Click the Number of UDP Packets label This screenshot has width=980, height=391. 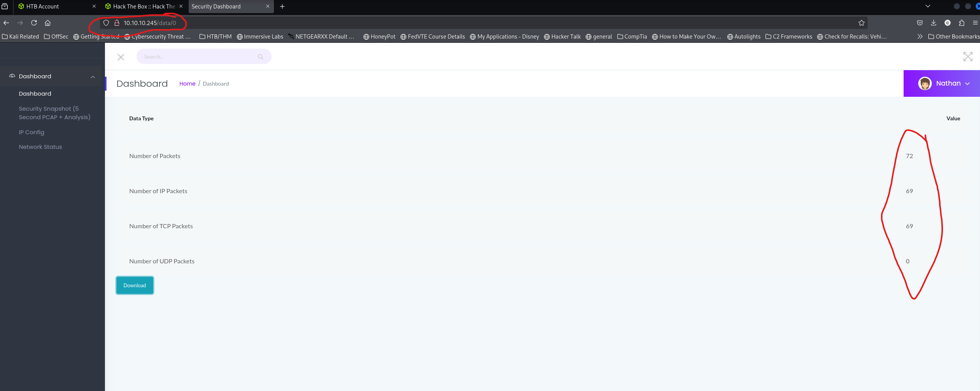[162, 261]
